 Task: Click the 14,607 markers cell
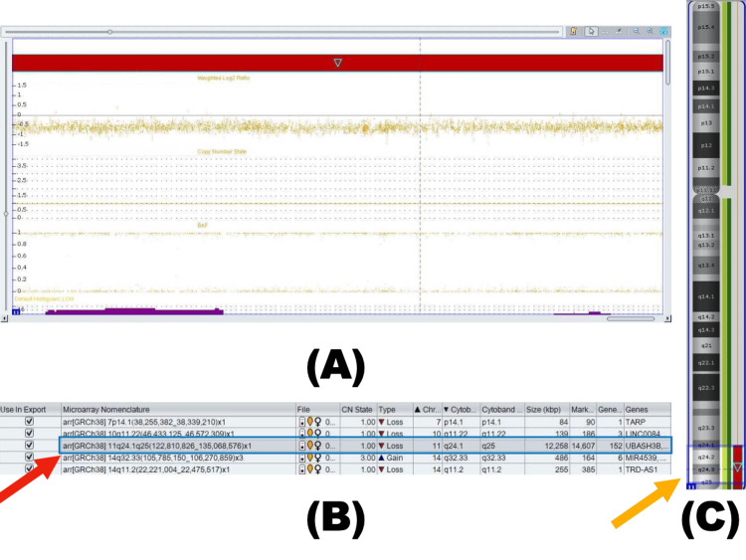tap(583, 446)
